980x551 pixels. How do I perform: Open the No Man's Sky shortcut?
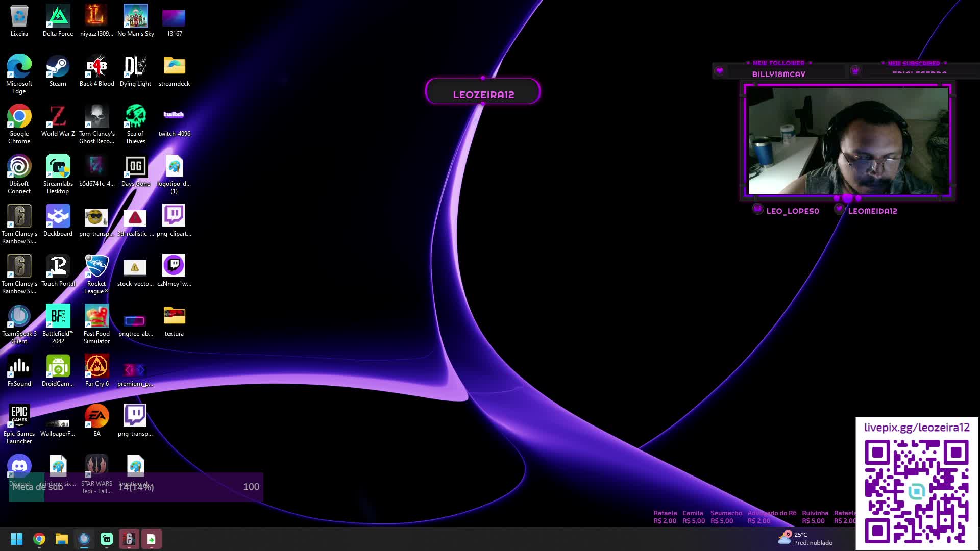pyautogui.click(x=135, y=21)
